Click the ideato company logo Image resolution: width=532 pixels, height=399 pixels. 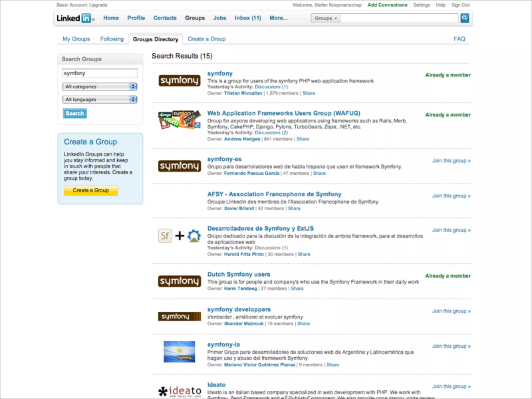180,391
